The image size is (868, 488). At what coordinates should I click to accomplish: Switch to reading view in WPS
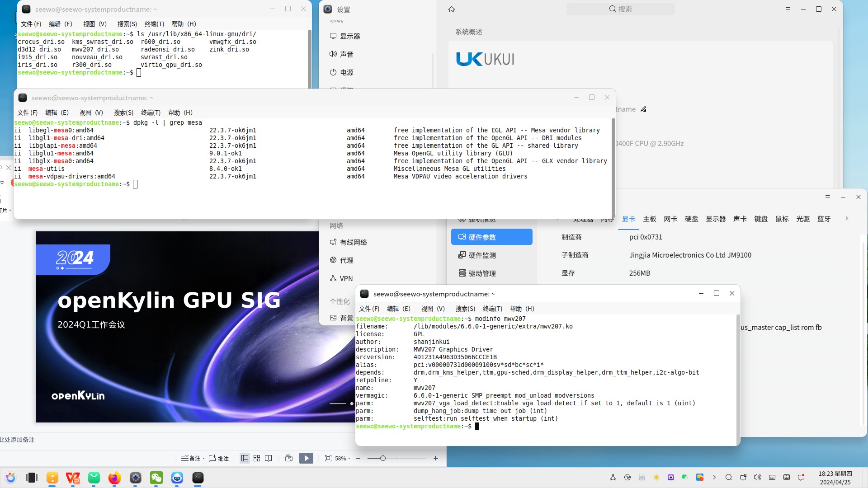[269, 458]
